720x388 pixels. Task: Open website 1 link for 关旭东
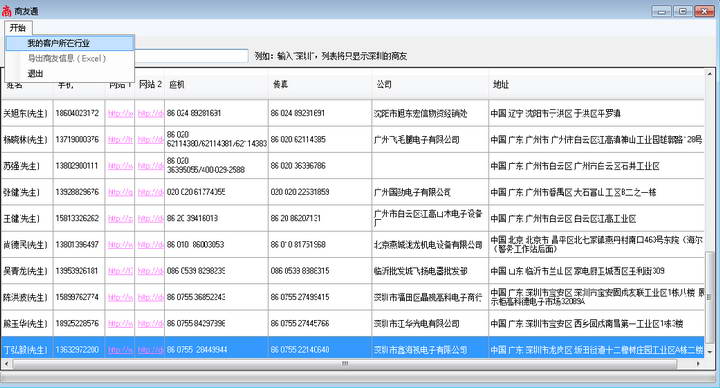click(x=120, y=113)
